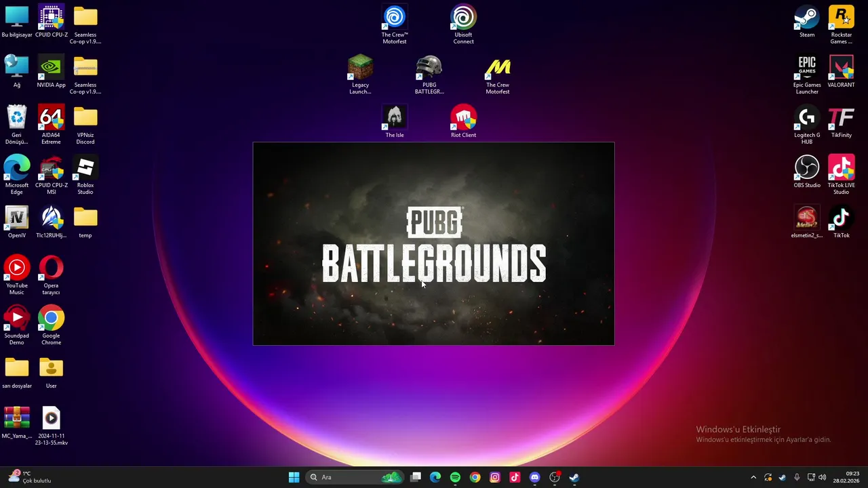Select the zipped Seamless Co-op archive folder
Screen dimensions: 868x488
[85, 73]
